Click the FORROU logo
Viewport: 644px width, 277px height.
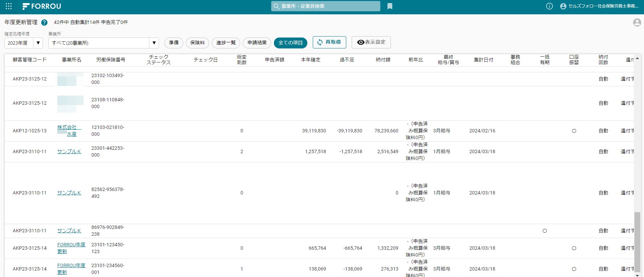tap(42, 6)
